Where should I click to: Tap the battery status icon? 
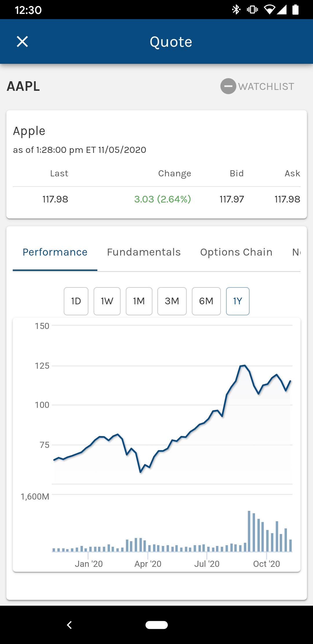295,10
